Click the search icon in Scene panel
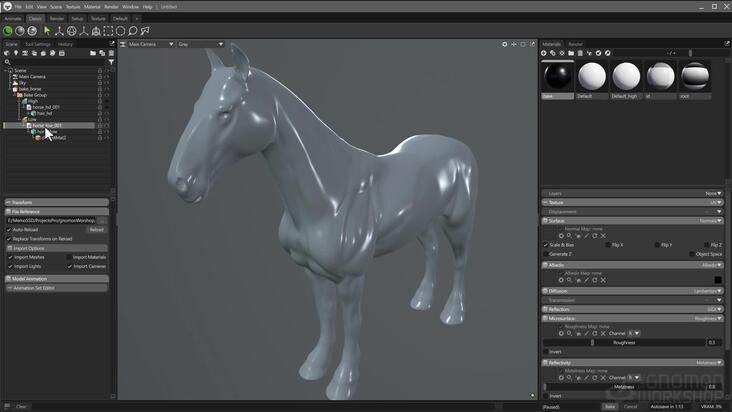732x412 pixels. [7, 62]
